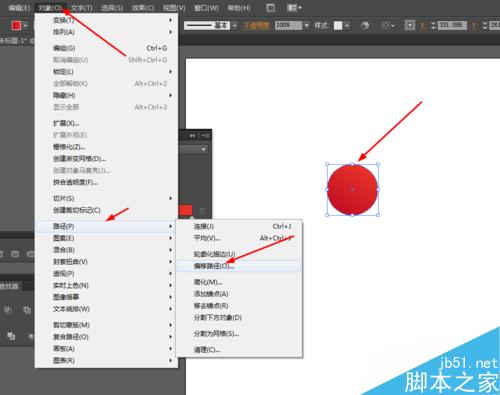Click the 样式 graphic style swatch
Viewport: 500px width, 395px height.
point(338,25)
